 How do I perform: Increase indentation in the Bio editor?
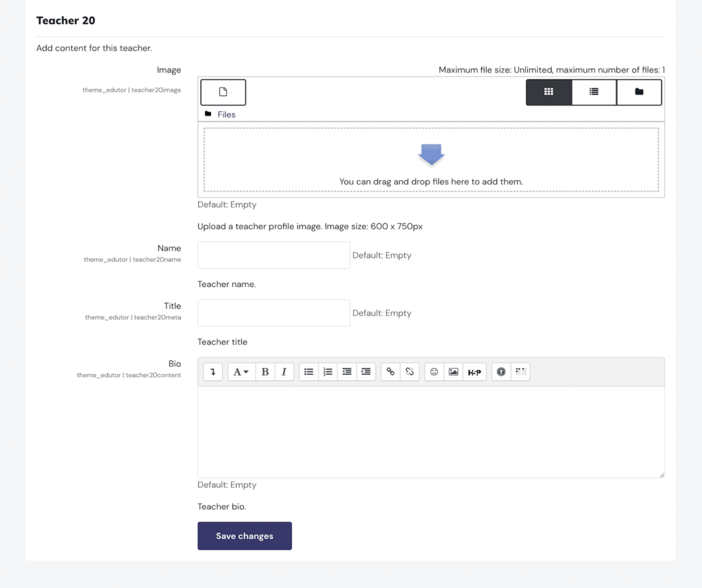click(x=366, y=371)
